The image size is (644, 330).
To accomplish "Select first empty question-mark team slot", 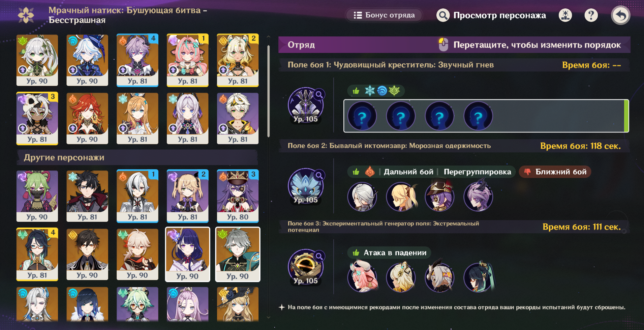I will (362, 116).
